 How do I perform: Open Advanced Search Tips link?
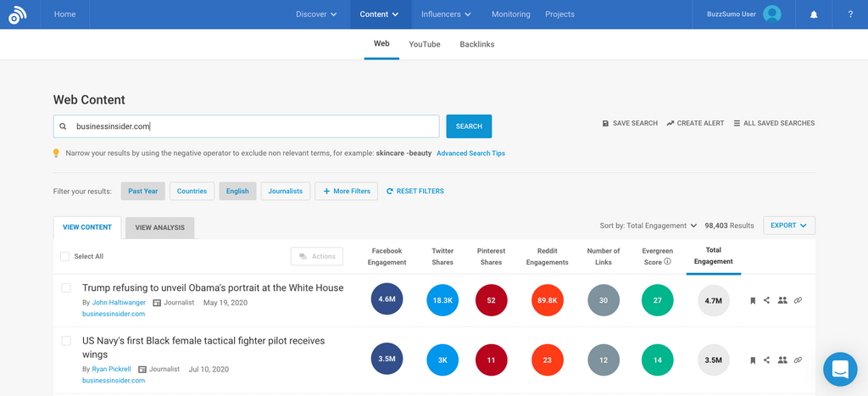pos(470,153)
